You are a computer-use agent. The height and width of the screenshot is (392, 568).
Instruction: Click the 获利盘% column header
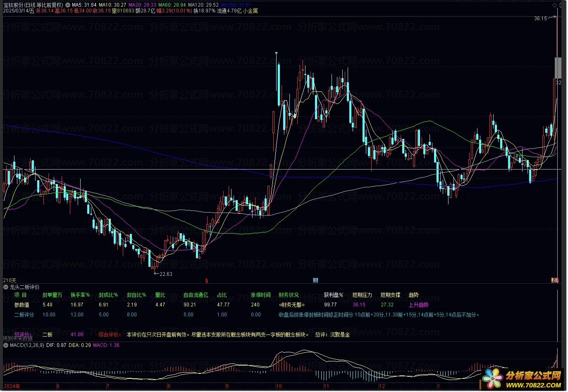(333, 295)
